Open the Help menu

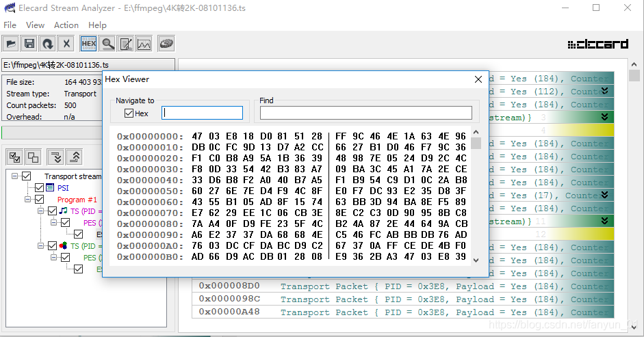(97, 25)
